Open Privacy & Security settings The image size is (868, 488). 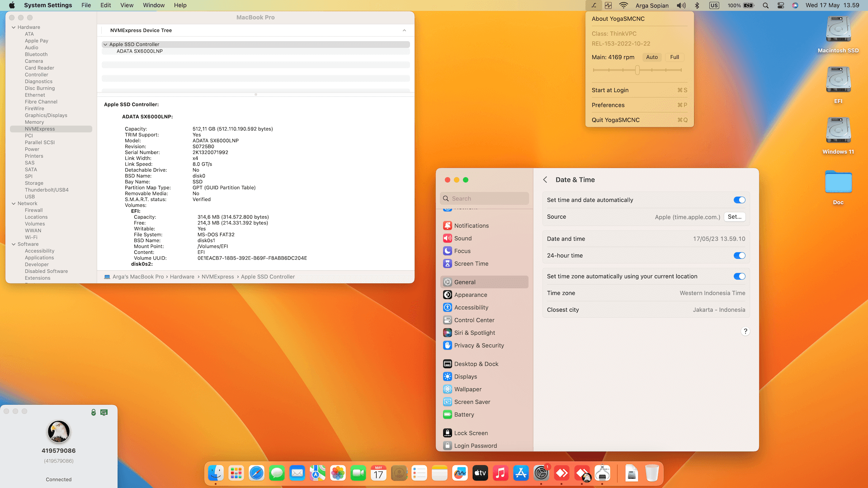click(x=479, y=345)
